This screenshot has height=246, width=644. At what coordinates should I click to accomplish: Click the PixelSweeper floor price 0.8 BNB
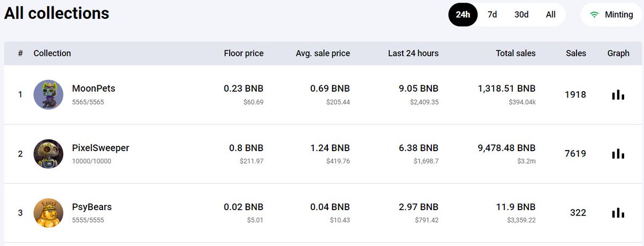(246, 147)
